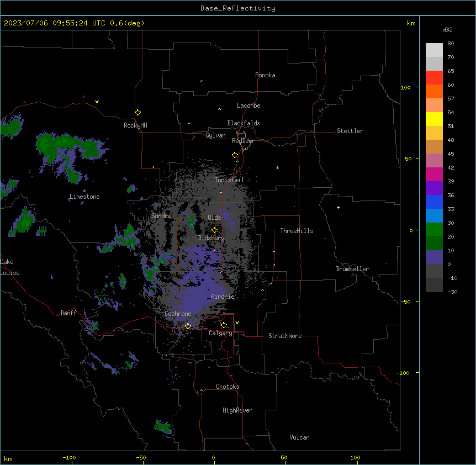
Task: Click the Airdrie city label
Action: pos(223,297)
